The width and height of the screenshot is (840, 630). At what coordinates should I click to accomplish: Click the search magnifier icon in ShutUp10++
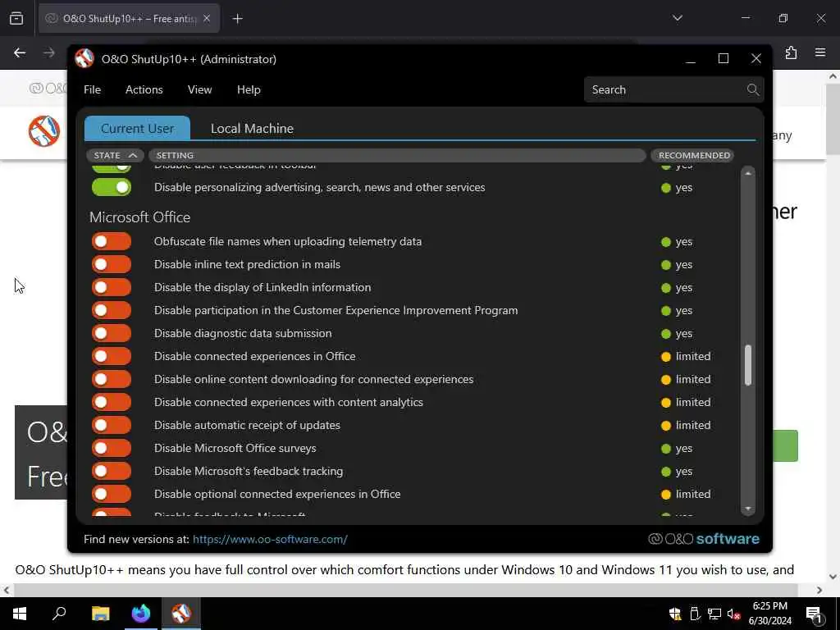[x=753, y=89]
